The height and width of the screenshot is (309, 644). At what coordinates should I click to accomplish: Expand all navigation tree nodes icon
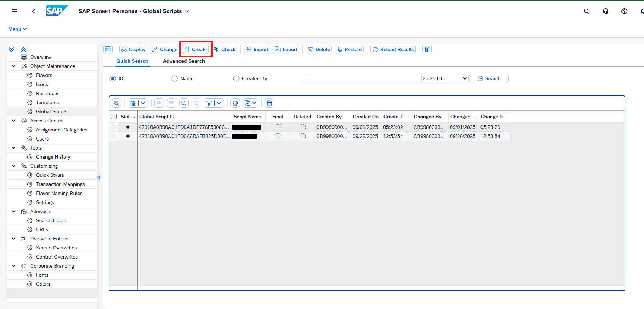12,49
